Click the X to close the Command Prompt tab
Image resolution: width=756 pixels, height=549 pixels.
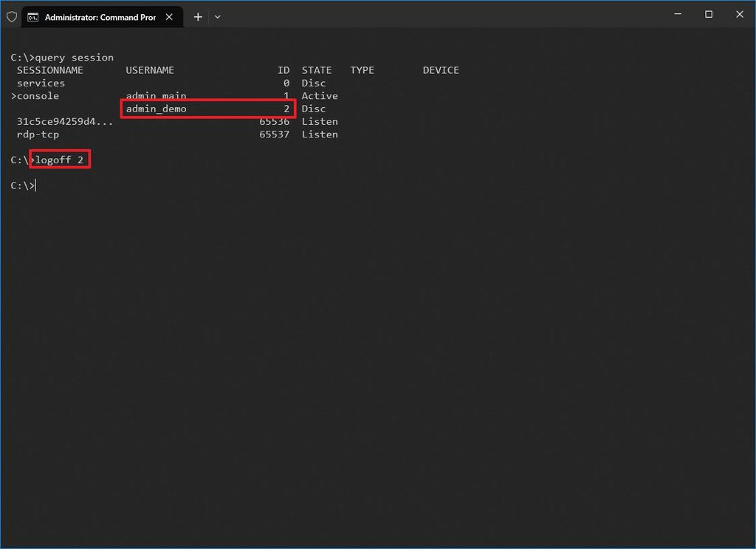click(x=169, y=16)
